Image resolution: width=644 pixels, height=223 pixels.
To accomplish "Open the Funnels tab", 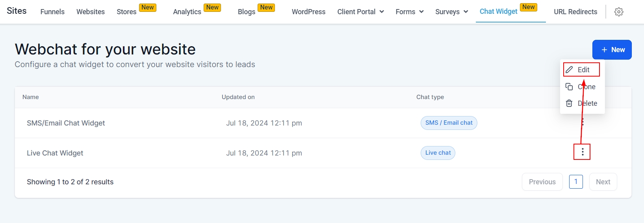I will click(x=52, y=12).
